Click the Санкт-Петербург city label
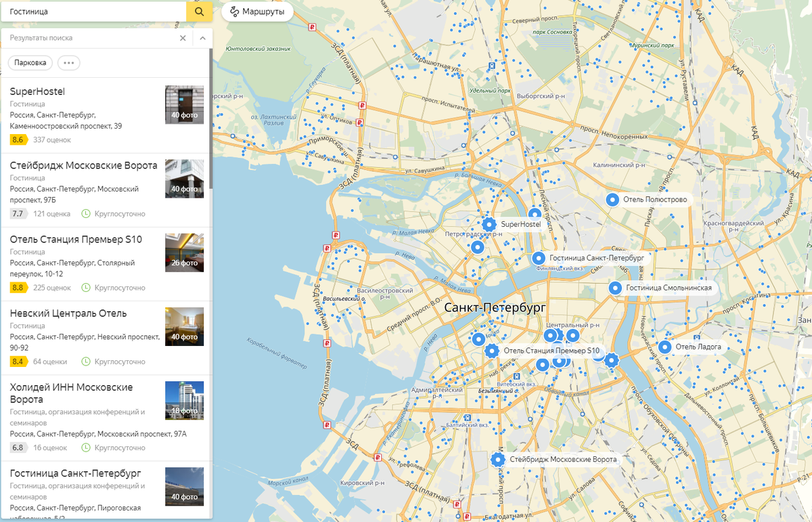Screen dimensions: 812x522 (x=495, y=307)
